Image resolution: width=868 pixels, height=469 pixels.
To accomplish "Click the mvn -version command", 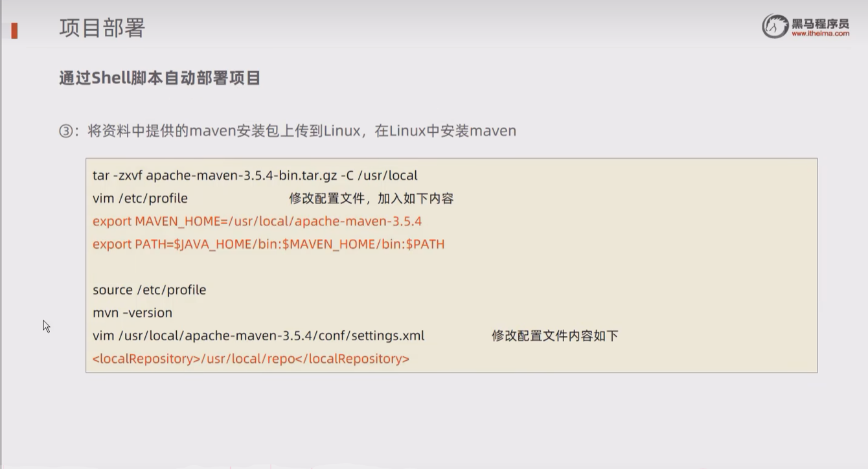I will [133, 313].
